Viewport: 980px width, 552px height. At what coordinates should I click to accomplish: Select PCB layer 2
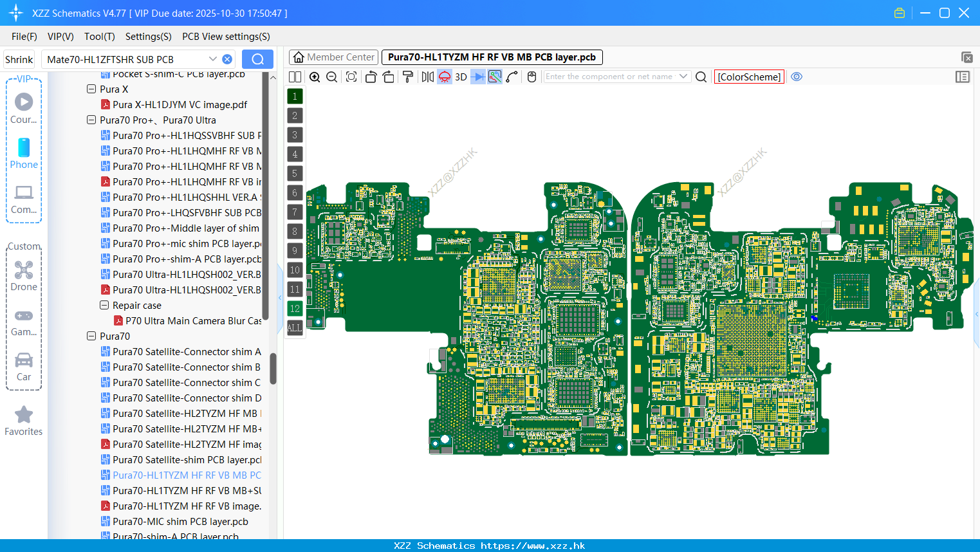295,116
